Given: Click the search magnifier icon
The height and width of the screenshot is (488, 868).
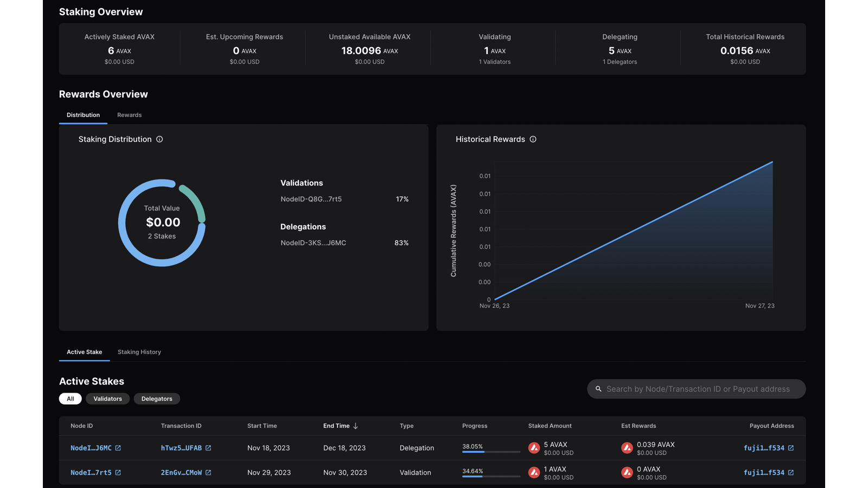Looking at the screenshot, I should 598,389.
